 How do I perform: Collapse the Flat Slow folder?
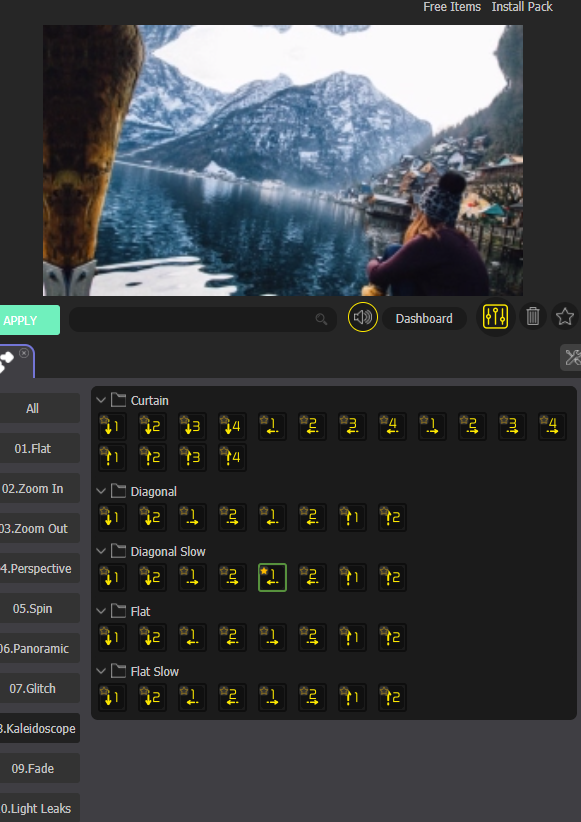point(101,671)
